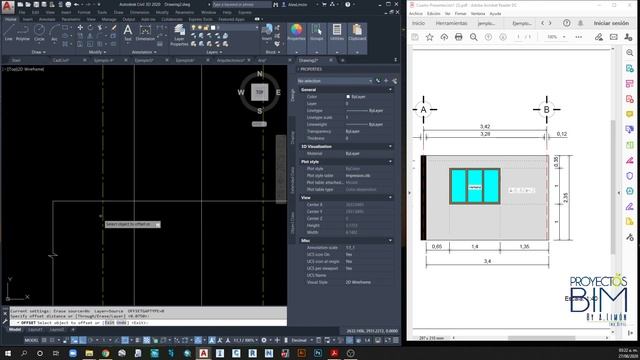This screenshot has height=360, width=640.
Task: Toggle the MODEL space status bar button
Action: [x=31, y=340]
